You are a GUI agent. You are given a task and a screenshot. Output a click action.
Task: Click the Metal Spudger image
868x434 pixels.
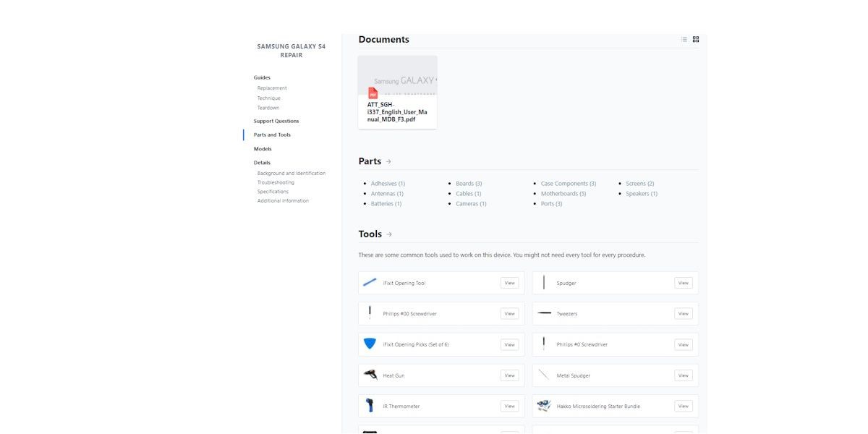[544, 375]
